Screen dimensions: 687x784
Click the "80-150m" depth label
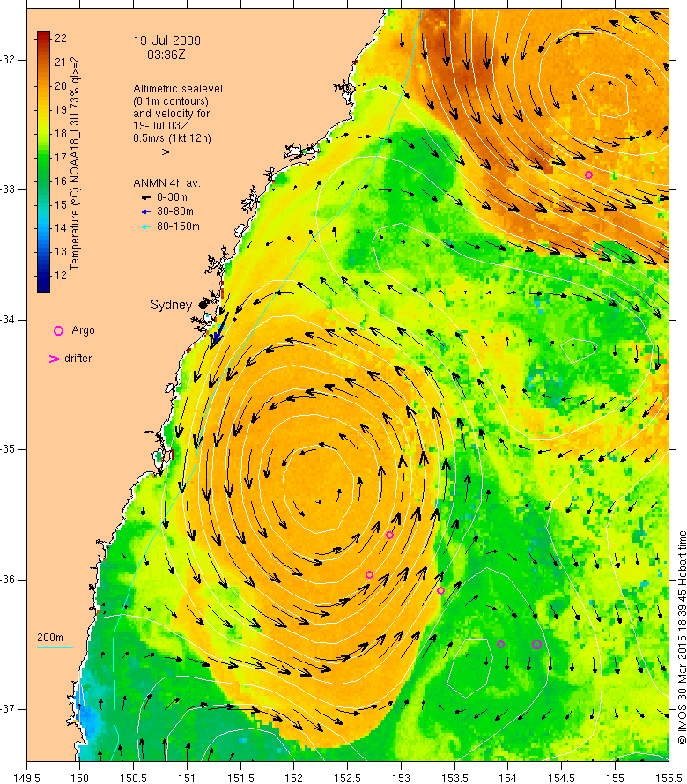coord(178,226)
